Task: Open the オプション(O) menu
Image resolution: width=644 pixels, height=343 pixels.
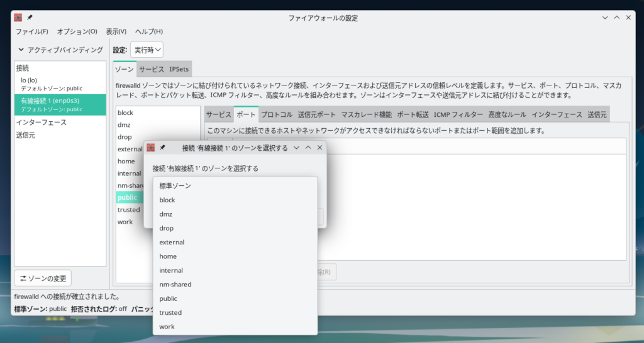Action: pyautogui.click(x=77, y=31)
